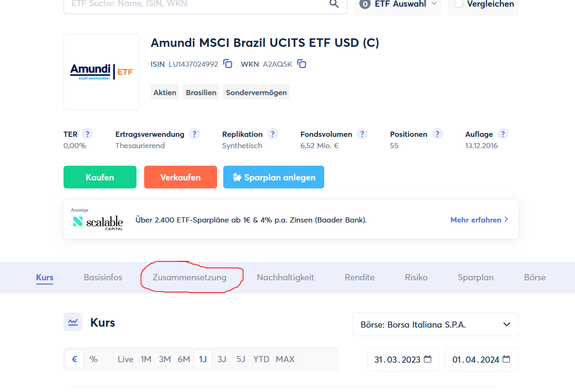Open Fondsvolumen help question mark
This screenshot has width=575, height=392.
point(362,134)
